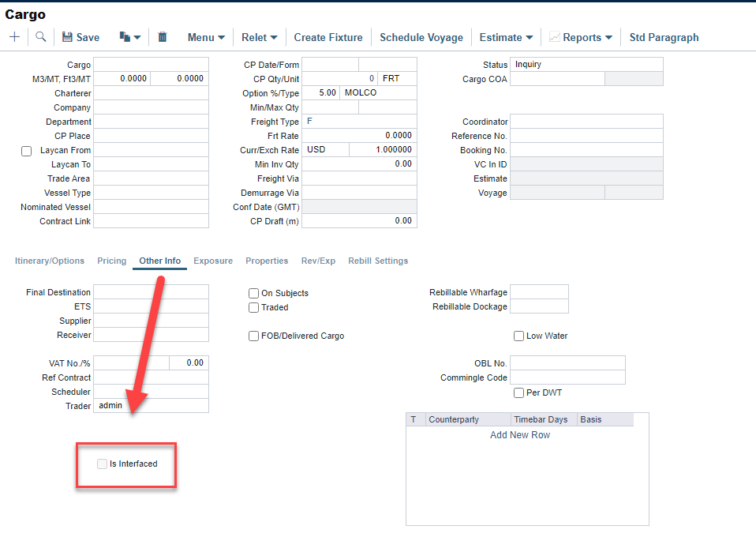Toggle the Laycan From checkbox
756x537 pixels.
(26, 151)
